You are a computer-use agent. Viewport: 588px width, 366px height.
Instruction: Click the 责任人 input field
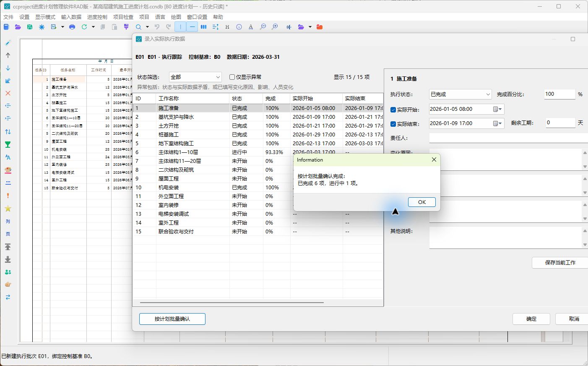pos(508,138)
